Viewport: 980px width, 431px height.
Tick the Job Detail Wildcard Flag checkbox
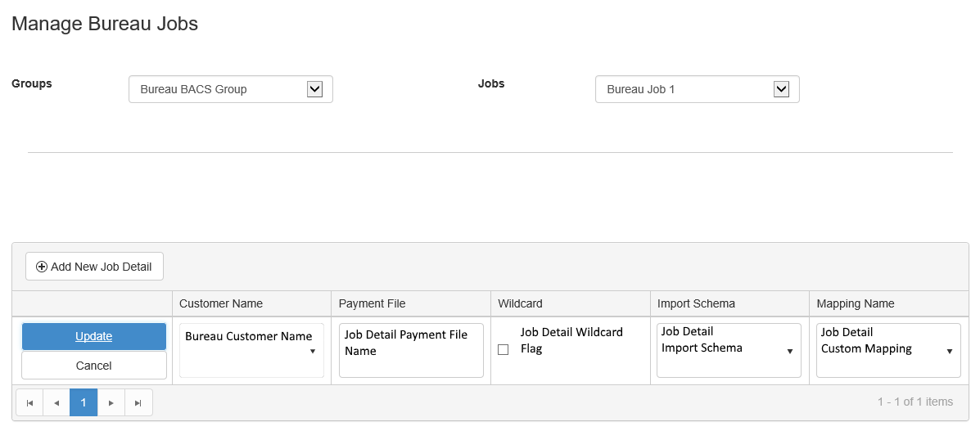pos(504,350)
